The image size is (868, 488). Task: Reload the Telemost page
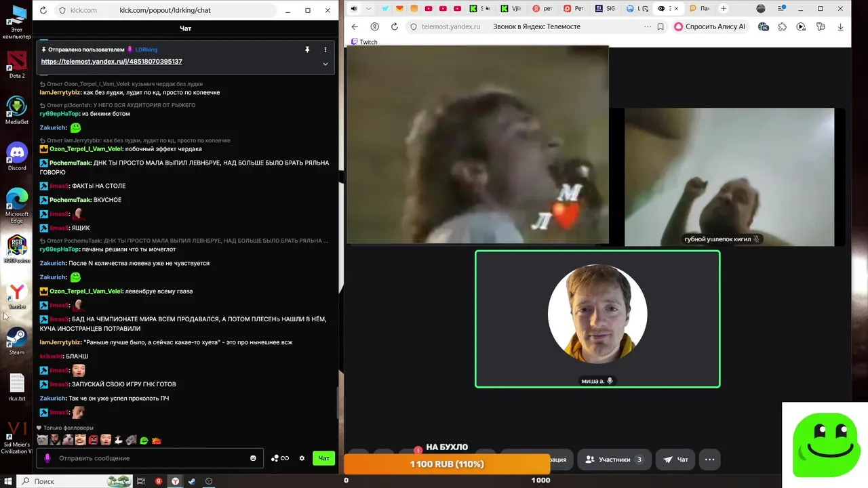(x=395, y=26)
